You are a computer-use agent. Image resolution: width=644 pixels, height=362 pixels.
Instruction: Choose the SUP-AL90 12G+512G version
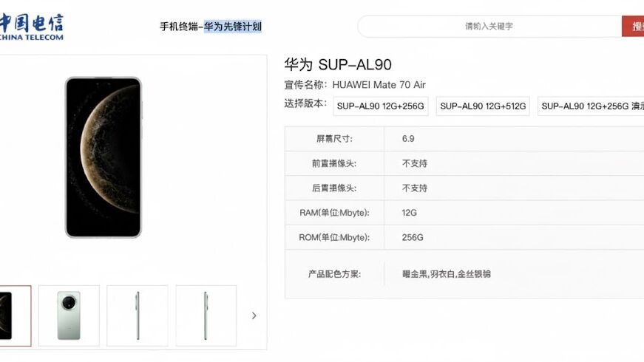(x=484, y=106)
